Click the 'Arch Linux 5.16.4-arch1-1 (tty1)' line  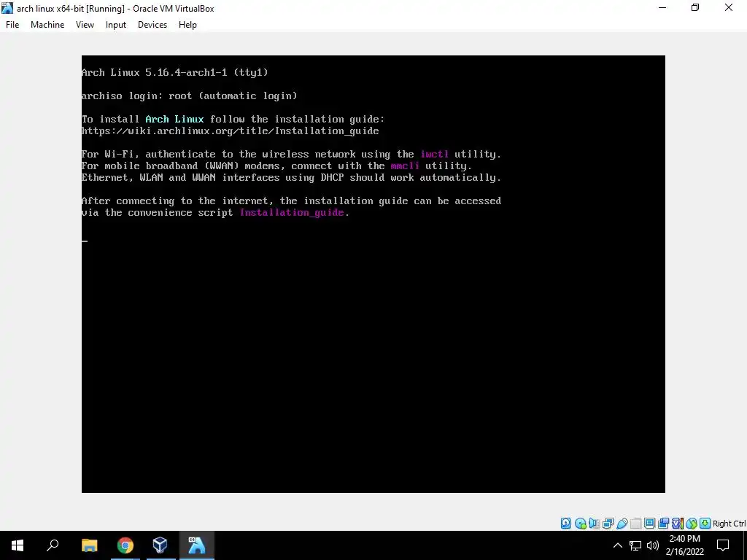click(x=175, y=72)
